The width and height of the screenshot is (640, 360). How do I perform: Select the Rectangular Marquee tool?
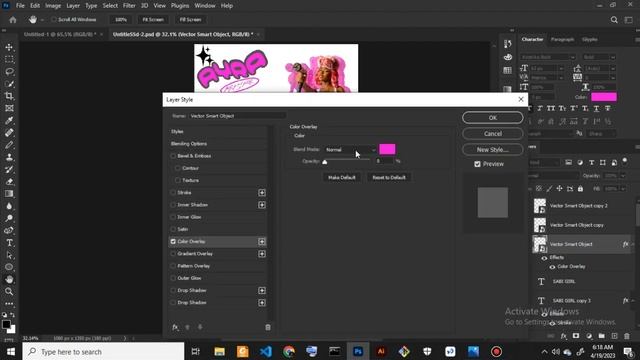coord(9,60)
